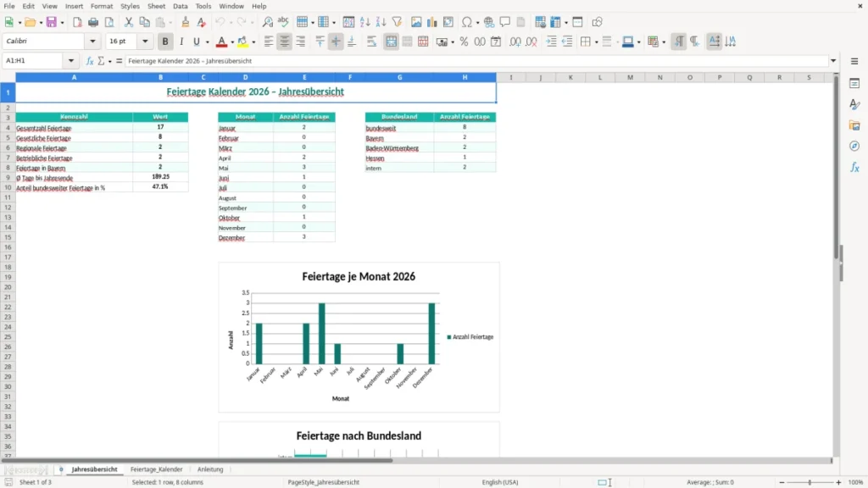Run the spelling check
The height and width of the screenshot is (488, 868).
(x=283, y=22)
